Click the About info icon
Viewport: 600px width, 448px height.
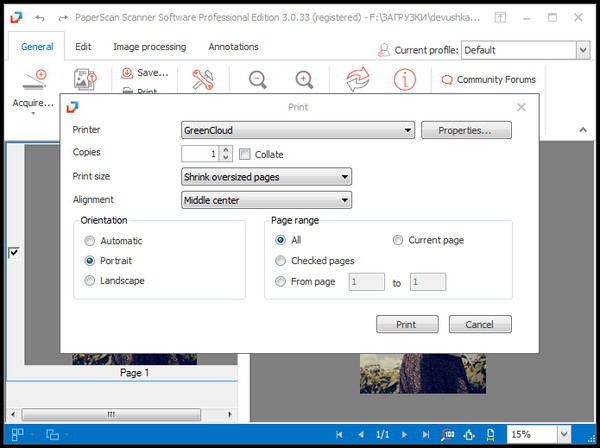coord(405,80)
